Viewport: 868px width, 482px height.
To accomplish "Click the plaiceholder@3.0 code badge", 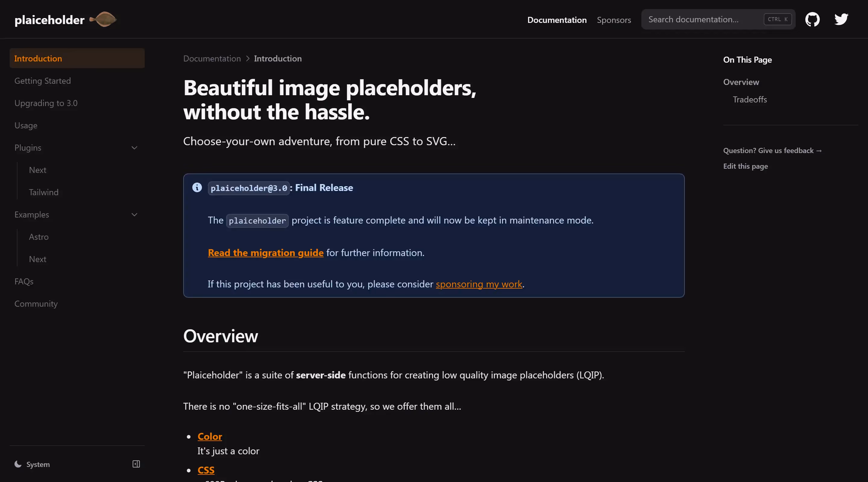I will coord(249,188).
